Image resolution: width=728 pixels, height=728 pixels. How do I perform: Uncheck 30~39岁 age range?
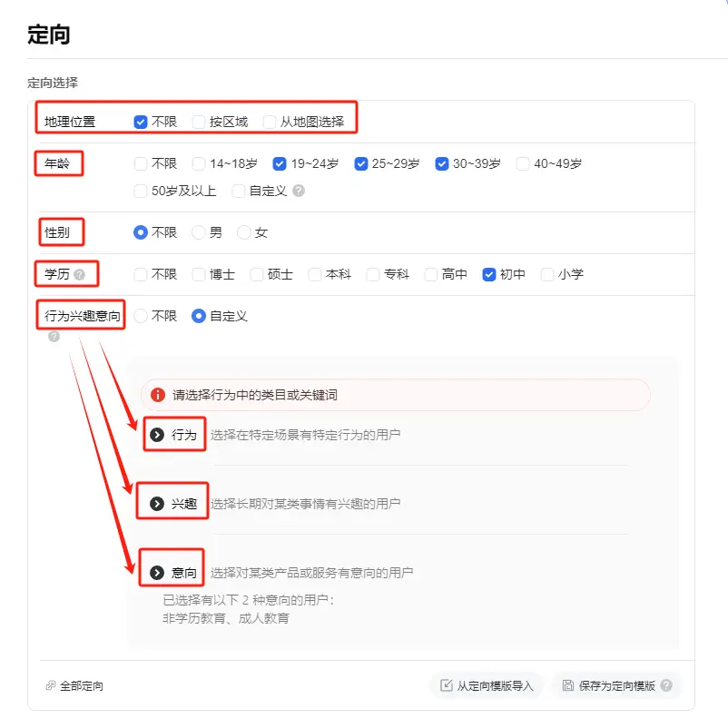click(x=442, y=163)
